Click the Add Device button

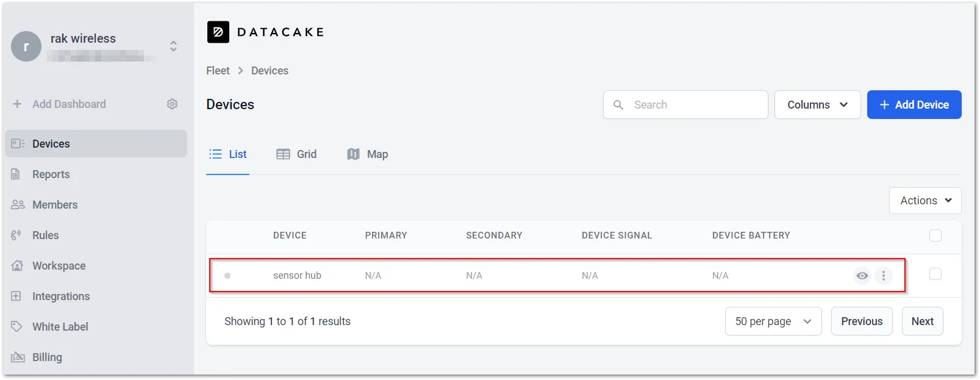coord(914,105)
